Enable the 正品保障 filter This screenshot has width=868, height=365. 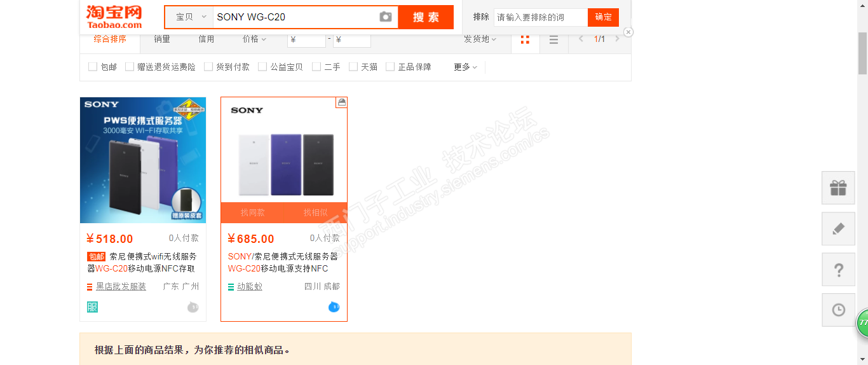pos(390,67)
